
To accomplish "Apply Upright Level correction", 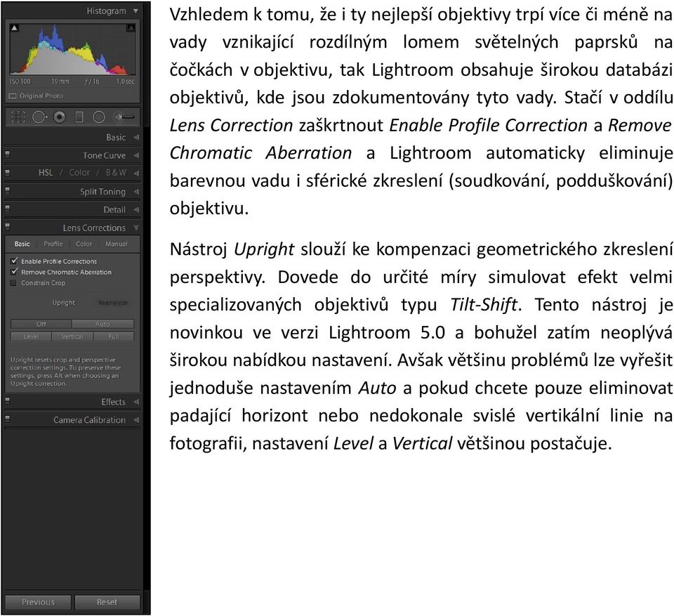I will point(31,336).
